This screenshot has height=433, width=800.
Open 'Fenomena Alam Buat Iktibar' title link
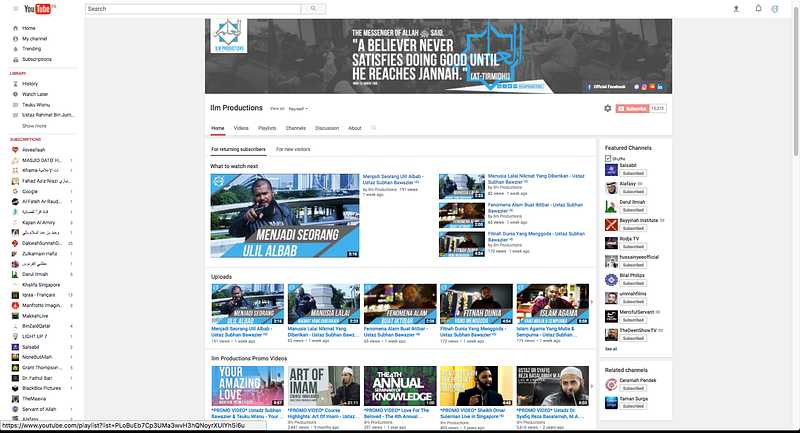point(535,208)
